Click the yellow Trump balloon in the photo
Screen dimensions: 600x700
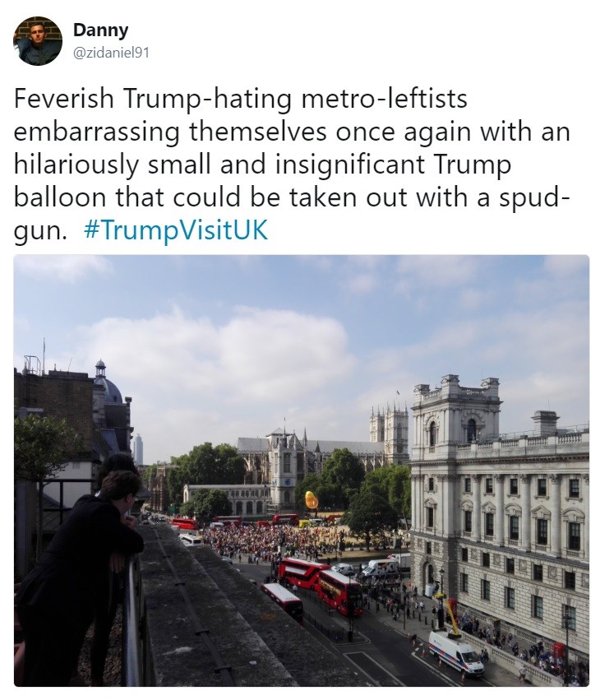point(311,499)
